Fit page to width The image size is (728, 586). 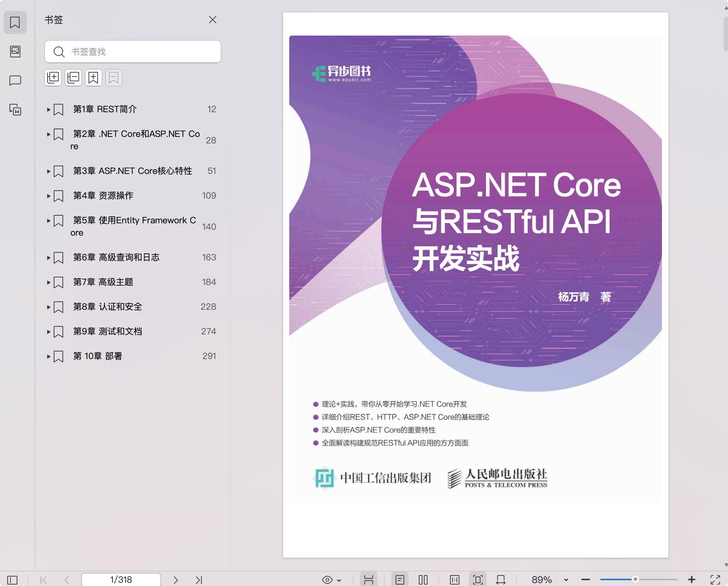tap(501, 579)
